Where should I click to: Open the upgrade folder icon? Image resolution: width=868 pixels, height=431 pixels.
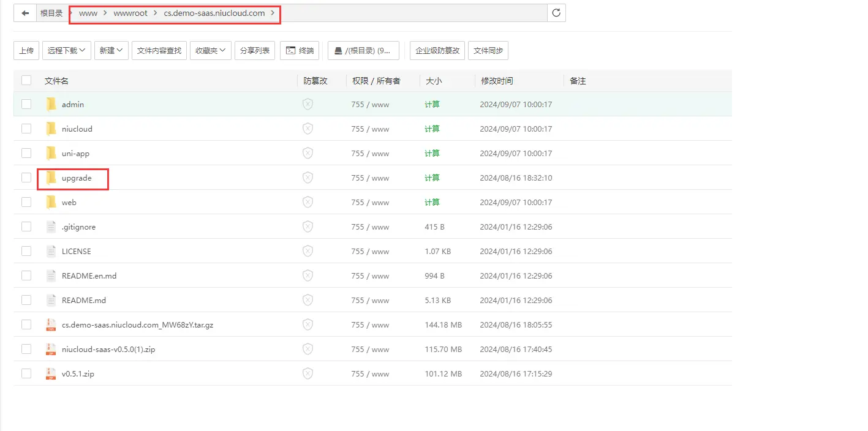click(x=51, y=178)
